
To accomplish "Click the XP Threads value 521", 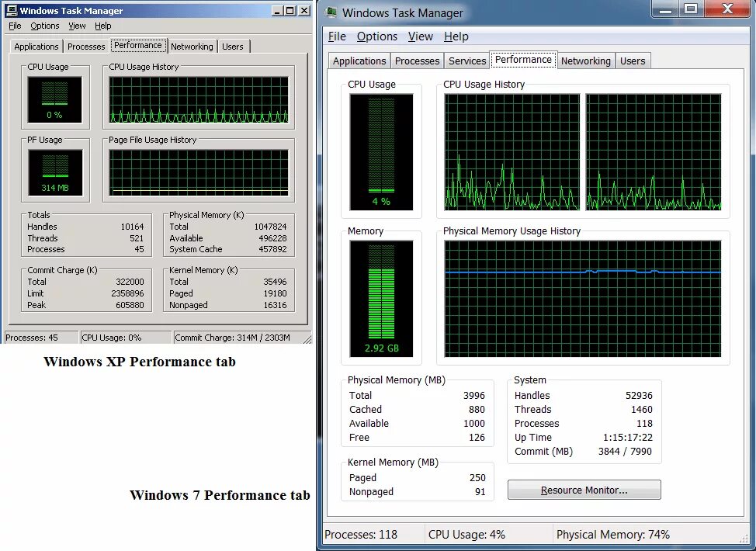I will pyautogui.click(x=137, y=238).
